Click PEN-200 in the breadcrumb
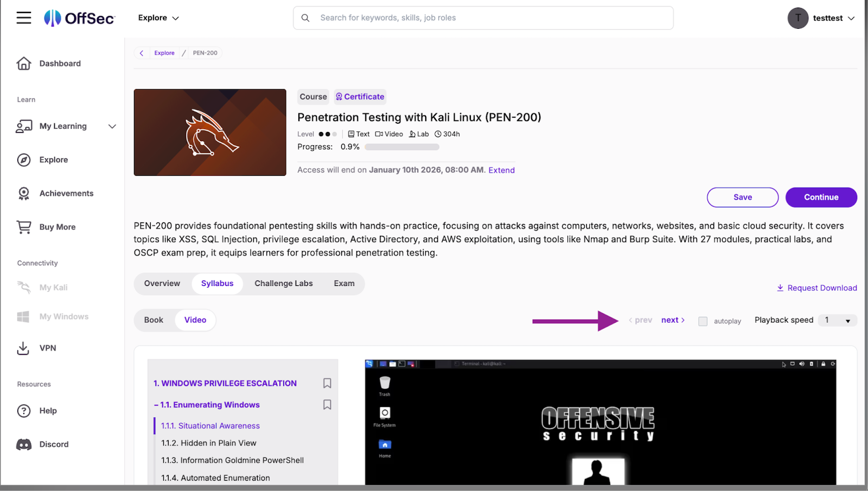The width and height of the screenshot is (868, 491). click(x=205, y=53)
